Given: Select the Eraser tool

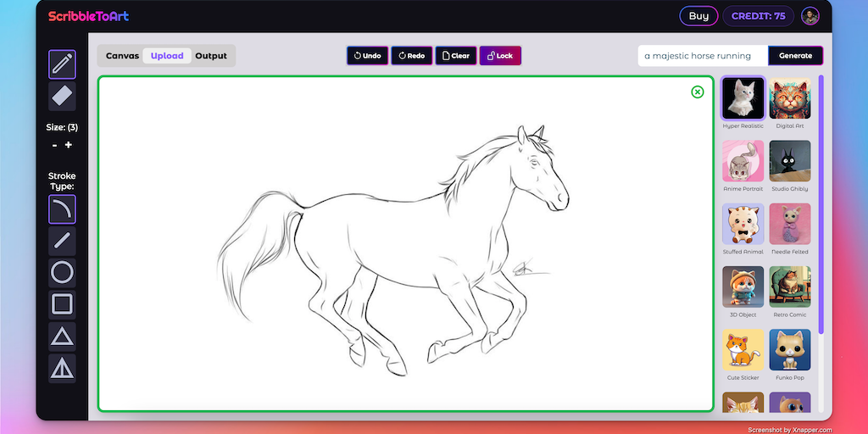Looking at the screenshot, I should click(x=62, y=97).
